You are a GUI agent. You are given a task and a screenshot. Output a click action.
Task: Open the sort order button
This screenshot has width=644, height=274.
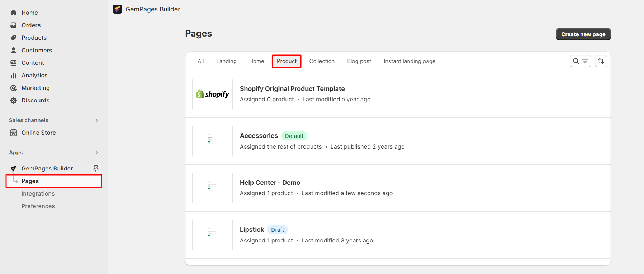coord(601,61)
